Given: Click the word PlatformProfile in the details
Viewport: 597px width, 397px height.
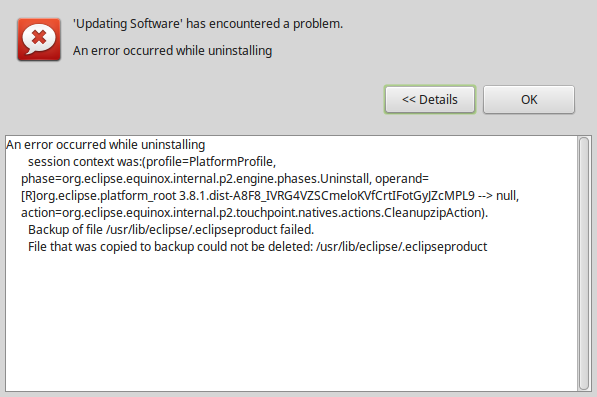Looking at the screenshot, I should pyautogui.click(x=231, y=162).
